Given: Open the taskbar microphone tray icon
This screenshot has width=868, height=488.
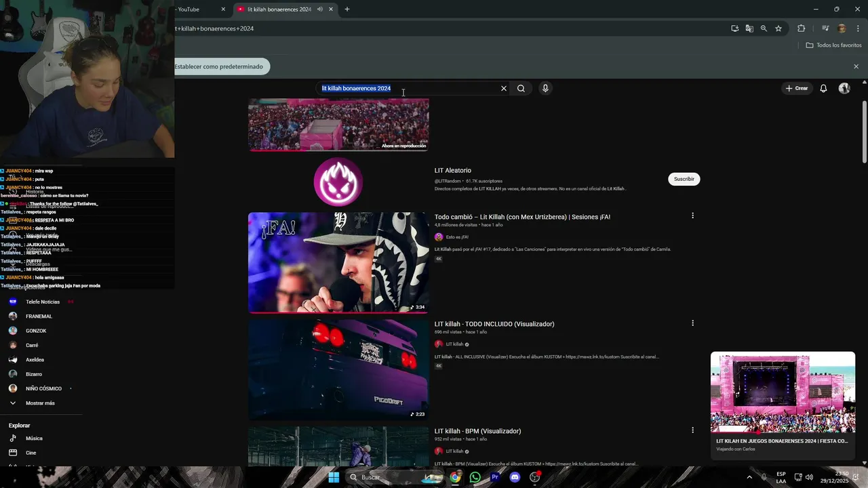Looking at the screenshot, I should [x=764, y=477].
